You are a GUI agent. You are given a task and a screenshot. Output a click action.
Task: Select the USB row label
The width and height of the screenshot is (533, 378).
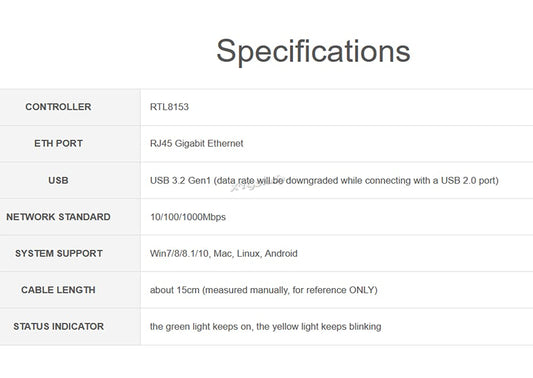(x=58, y=180)
